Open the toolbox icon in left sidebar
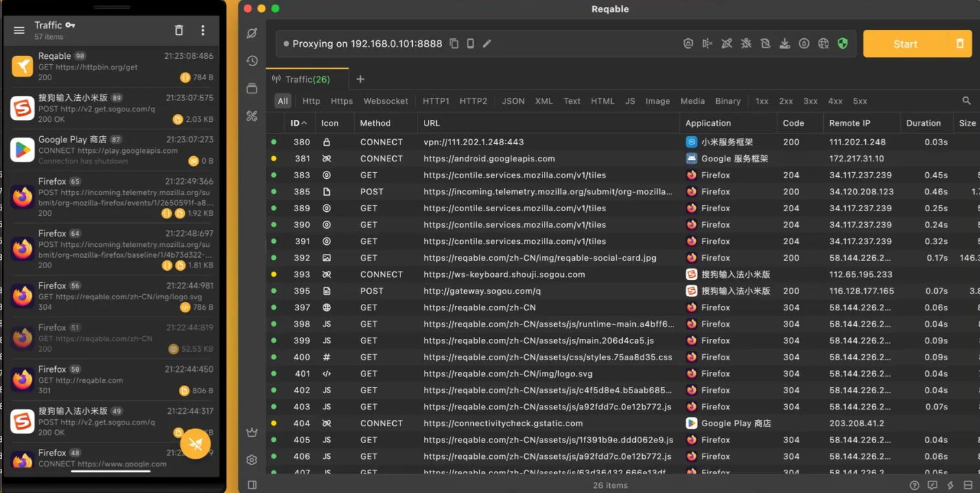 [252, 116]
